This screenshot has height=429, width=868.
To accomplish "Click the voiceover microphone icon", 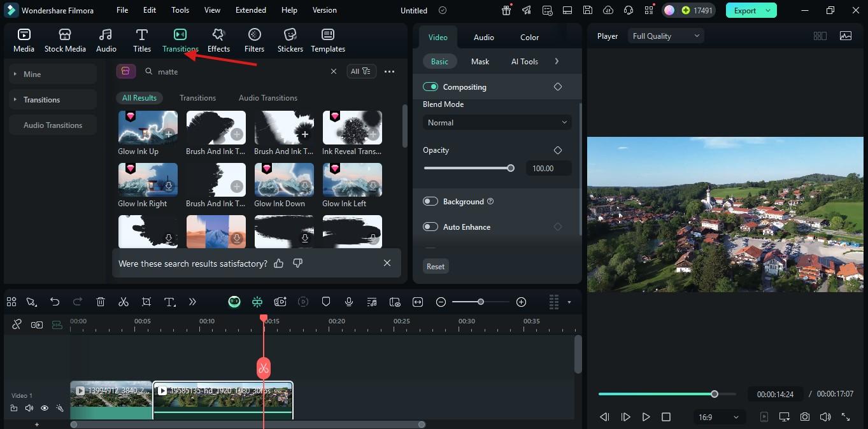I will pos(349,302).
